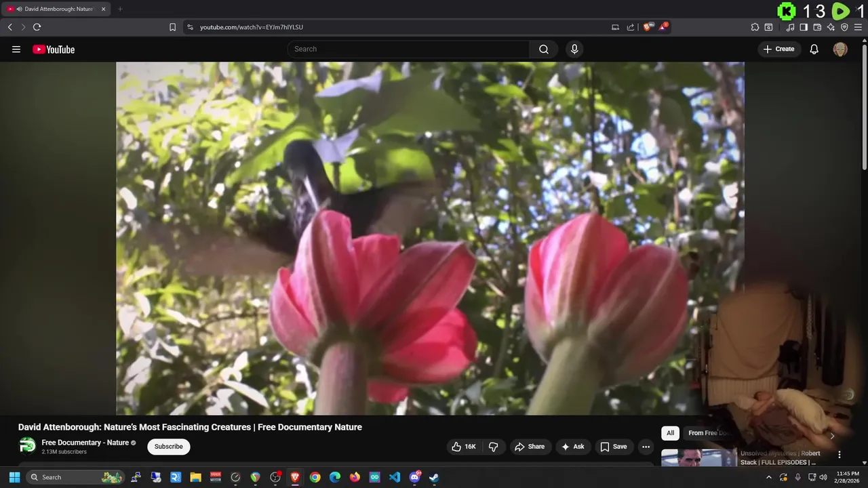The height and width of the screenshot is (488, 868).
Task: Reload the current page
Action: click(x=37, y=27)
